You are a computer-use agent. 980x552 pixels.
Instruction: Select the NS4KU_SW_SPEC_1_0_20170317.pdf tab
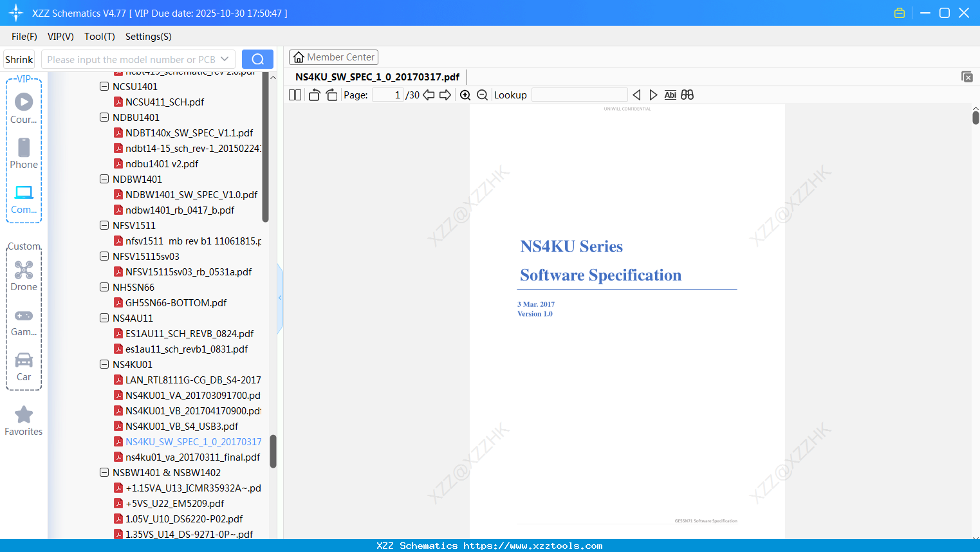[x=378, y=77]
